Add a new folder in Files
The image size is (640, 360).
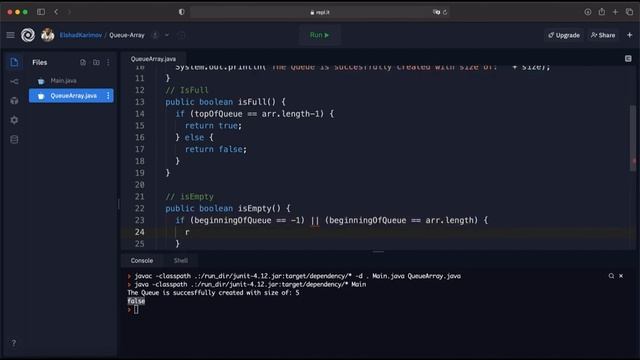click(96, 62)
